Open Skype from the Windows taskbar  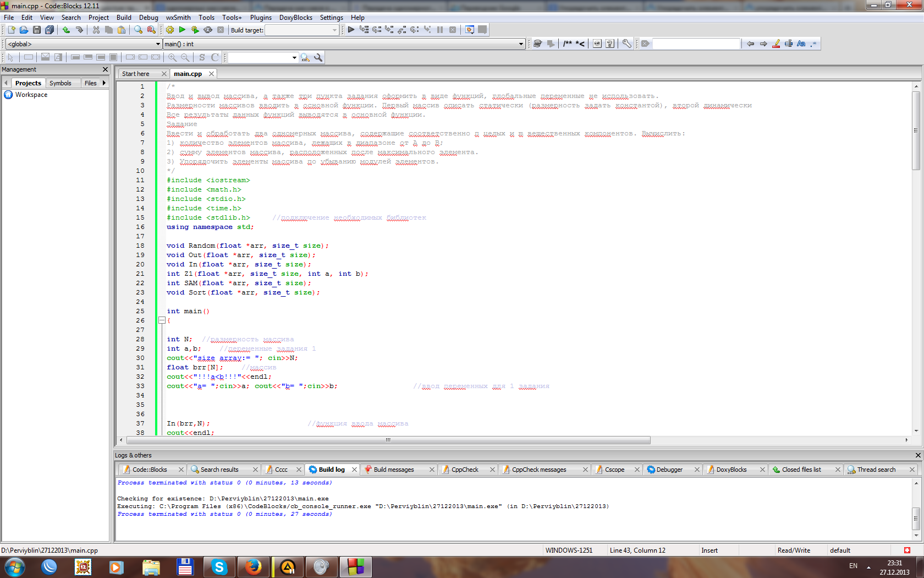(x=219, y=567)
